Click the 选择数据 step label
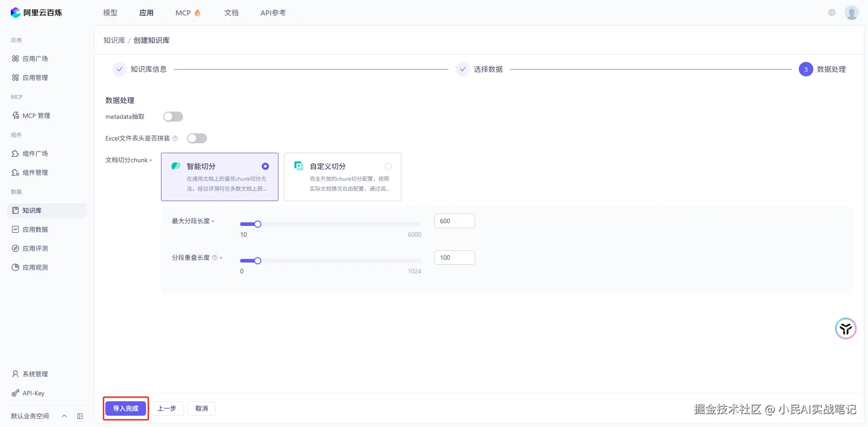868x427 pixels. click(488, 69)
